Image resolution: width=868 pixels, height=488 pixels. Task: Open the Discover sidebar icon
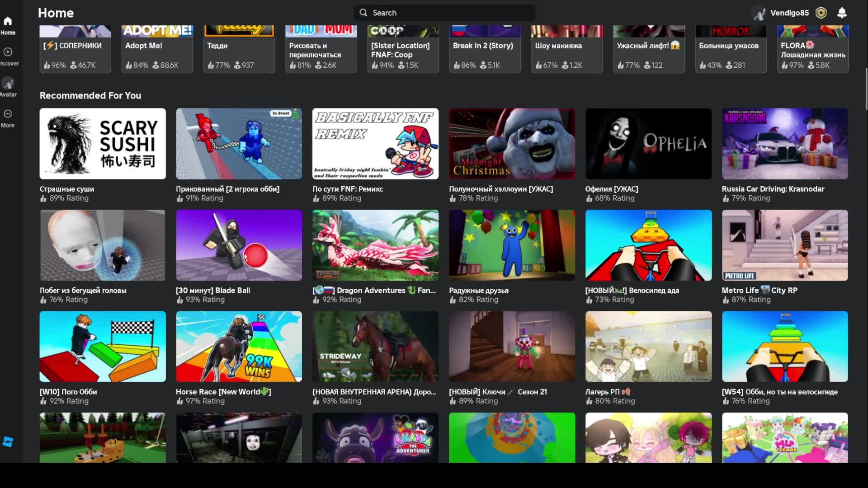[x=8, y=52]
